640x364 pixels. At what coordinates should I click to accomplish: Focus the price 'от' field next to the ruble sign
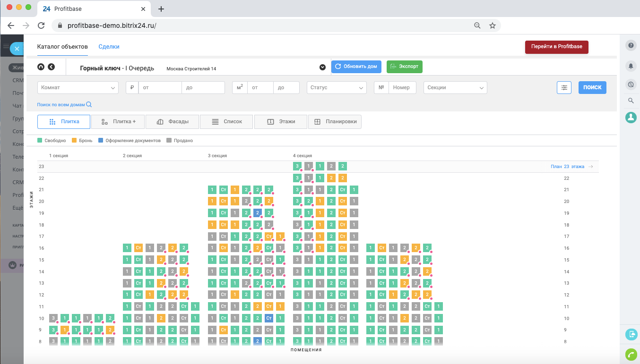tap(160, 87)
